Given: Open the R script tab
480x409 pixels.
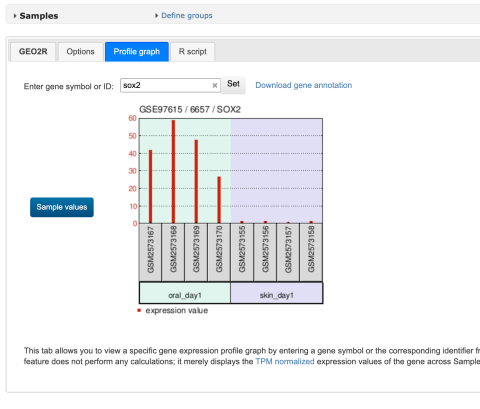Looking at the screenshot, I should (193, 52).
